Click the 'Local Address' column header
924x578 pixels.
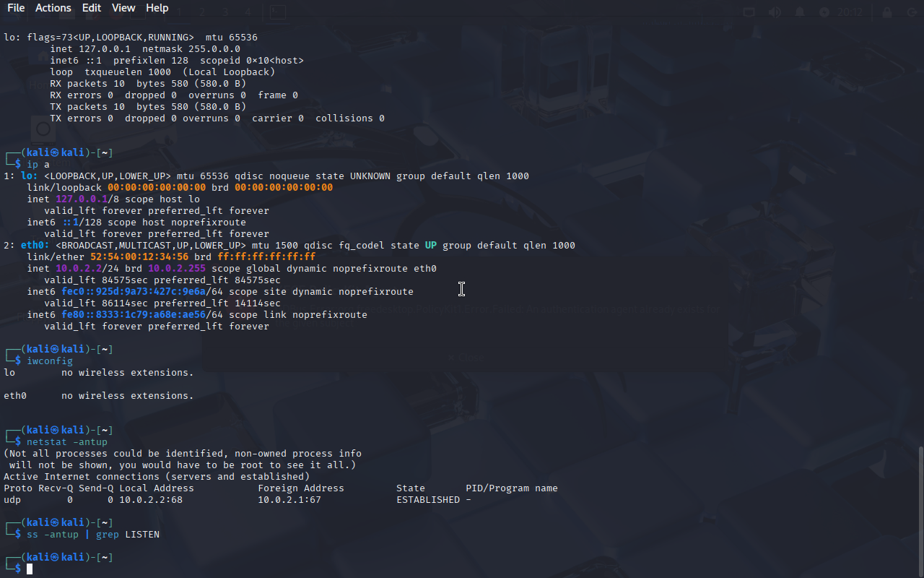(x=157, y=488)
